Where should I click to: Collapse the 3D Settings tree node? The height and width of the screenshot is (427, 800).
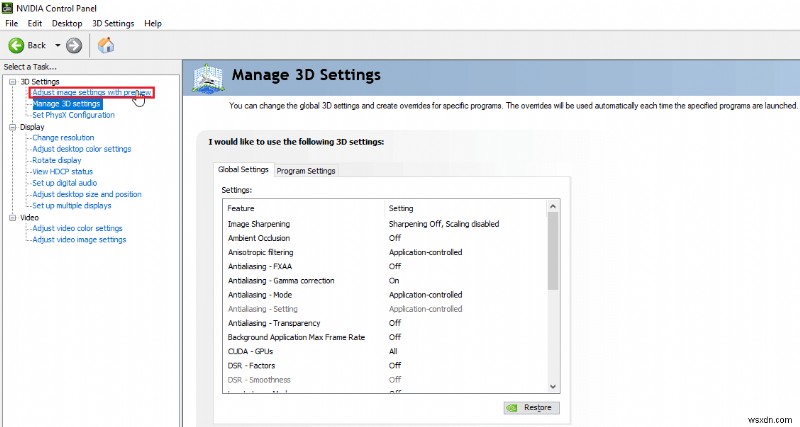[13, 82]
